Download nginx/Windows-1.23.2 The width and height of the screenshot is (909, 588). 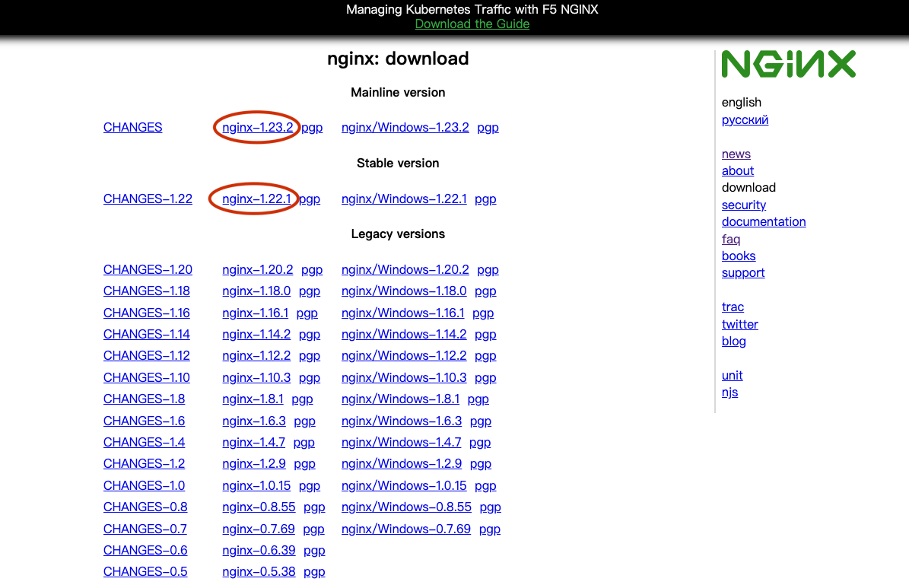pos(405,128)
